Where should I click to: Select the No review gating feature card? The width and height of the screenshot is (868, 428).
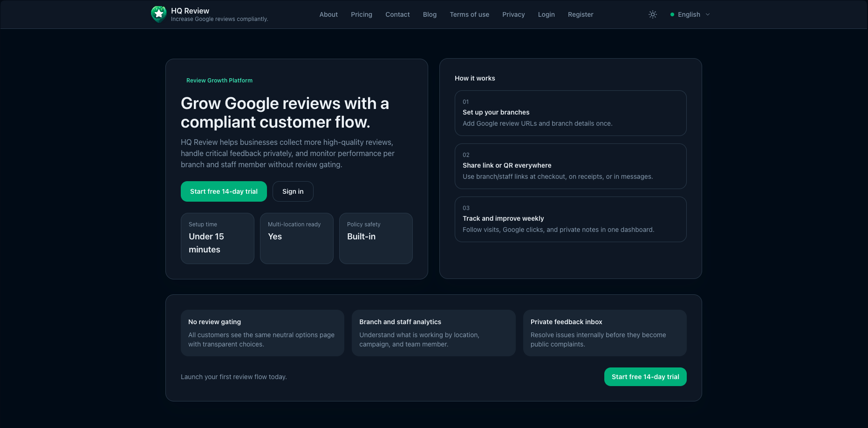[262, 333]
